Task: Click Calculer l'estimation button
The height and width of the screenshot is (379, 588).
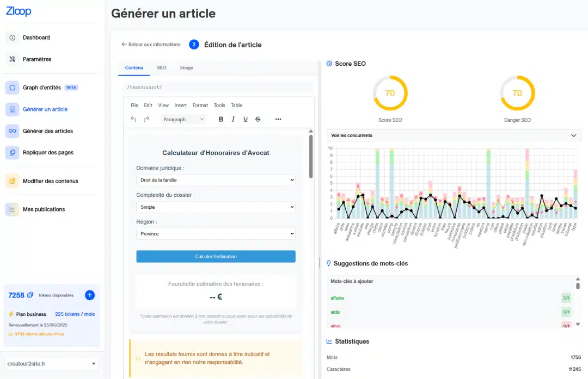Action: [x=215, y=257]
